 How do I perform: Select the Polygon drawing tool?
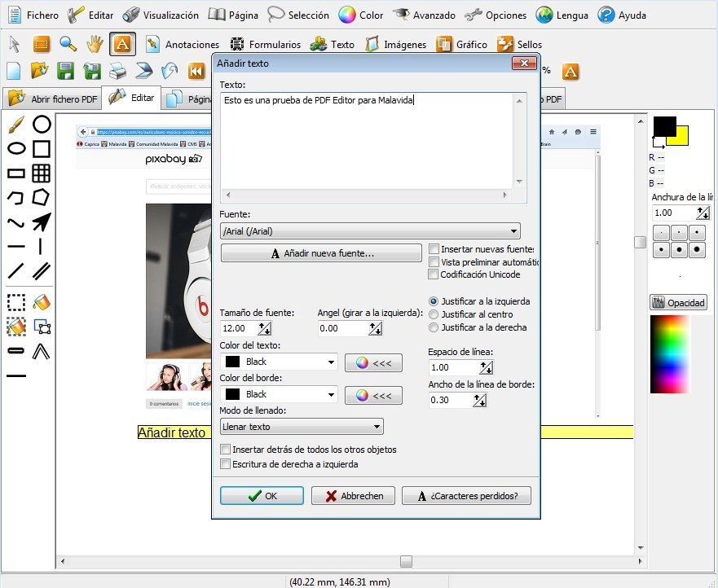pyautogui.click(x=41, y=197)
